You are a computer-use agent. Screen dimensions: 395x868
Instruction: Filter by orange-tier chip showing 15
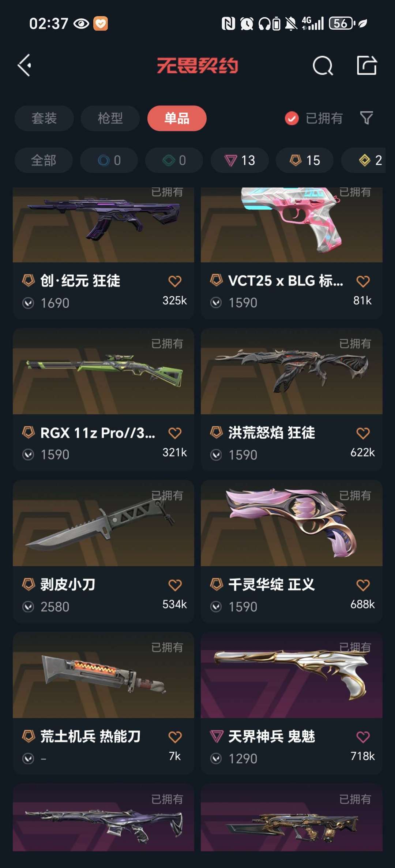point(305,160)
